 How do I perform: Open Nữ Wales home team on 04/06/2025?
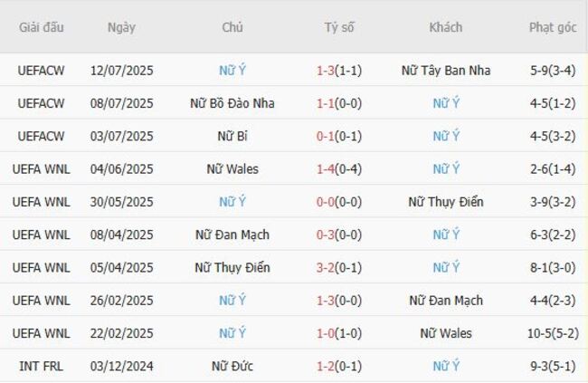tap(232, 168)
